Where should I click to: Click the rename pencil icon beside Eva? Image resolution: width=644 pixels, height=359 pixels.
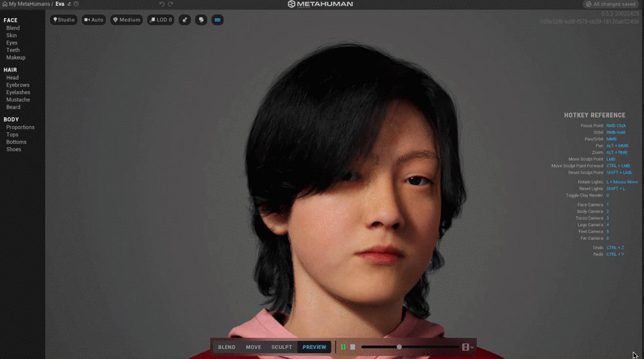pyautogui.click(x=69, y=4)
